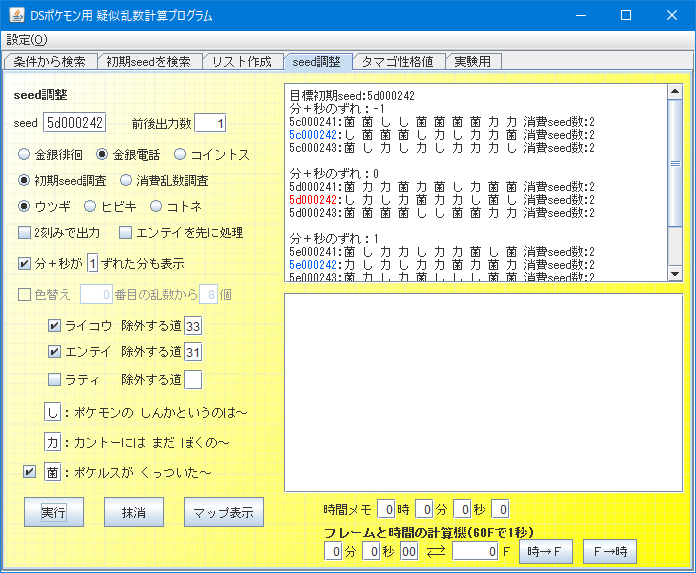
Task: Click the blue 5e000242 result line
Action: click(442, 265)
